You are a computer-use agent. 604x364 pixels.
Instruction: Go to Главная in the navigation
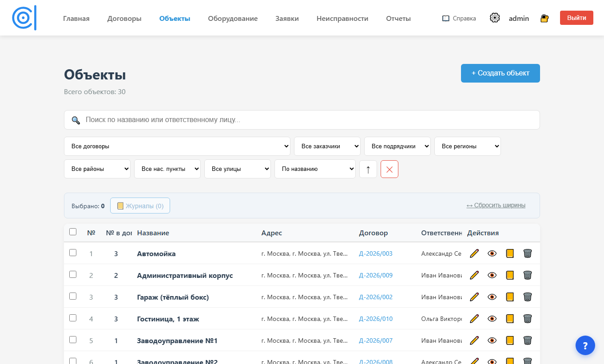[76, 18]
